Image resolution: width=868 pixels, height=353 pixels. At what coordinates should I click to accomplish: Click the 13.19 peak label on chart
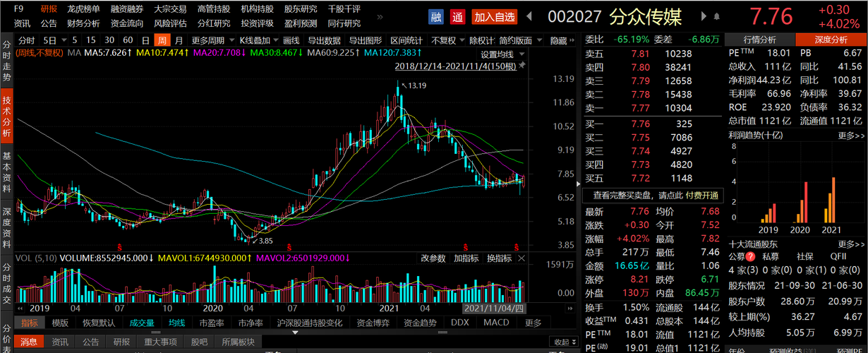click(x=417, y=86)
